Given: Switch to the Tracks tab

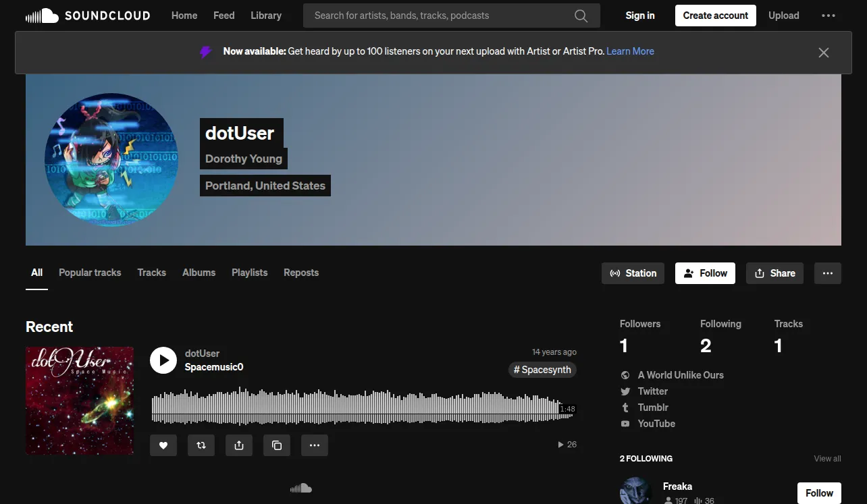Looking at the screenshot, I should pos(152,273).
